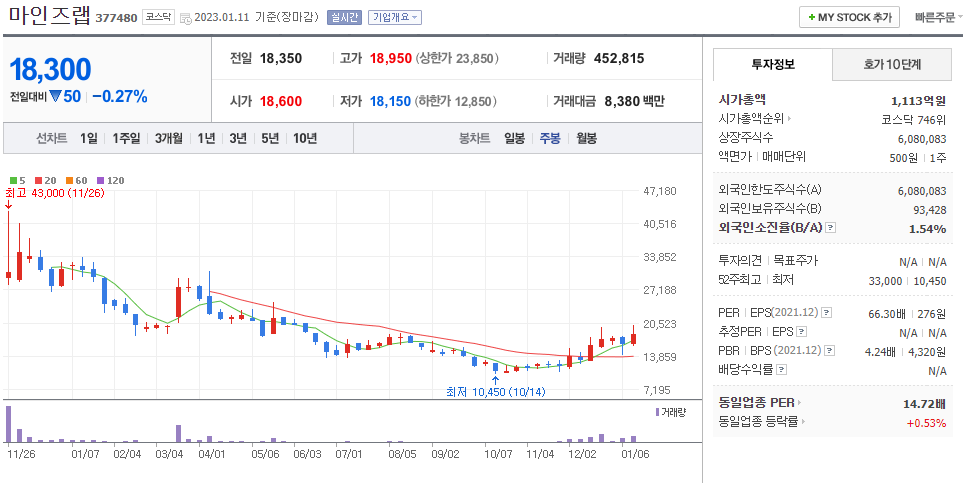Switch to the 투자정보 tab
The width and height of the screenshot is (966, 483).
773,64
